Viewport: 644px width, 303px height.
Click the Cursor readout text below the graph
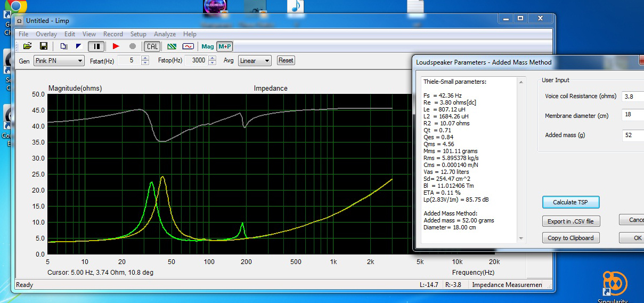pyautogui.click(x=100, y=273)
